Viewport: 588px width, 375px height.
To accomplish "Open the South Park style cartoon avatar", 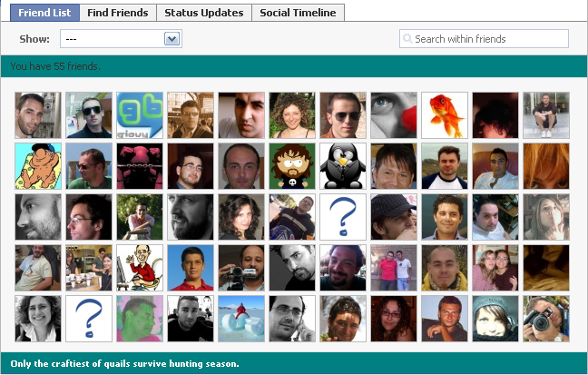I will pos(292,166).
